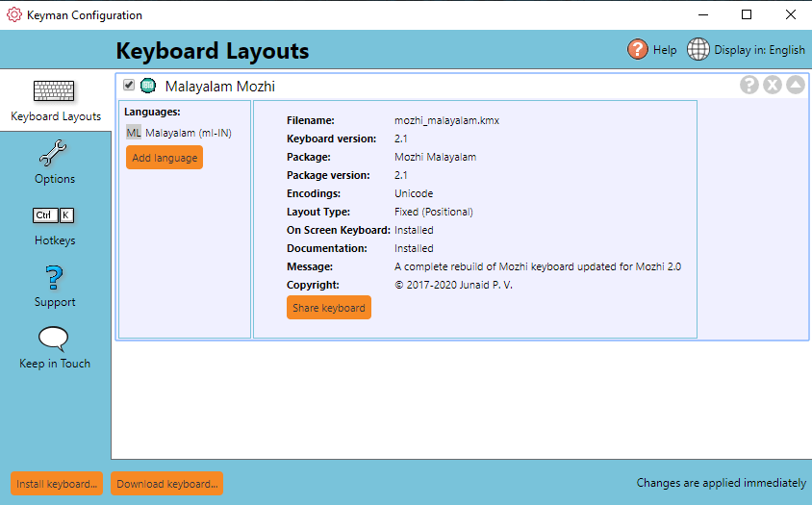Click the speech bubble icon
The width and height of the screenshot is (812, 505).
(x=53, y=339)
